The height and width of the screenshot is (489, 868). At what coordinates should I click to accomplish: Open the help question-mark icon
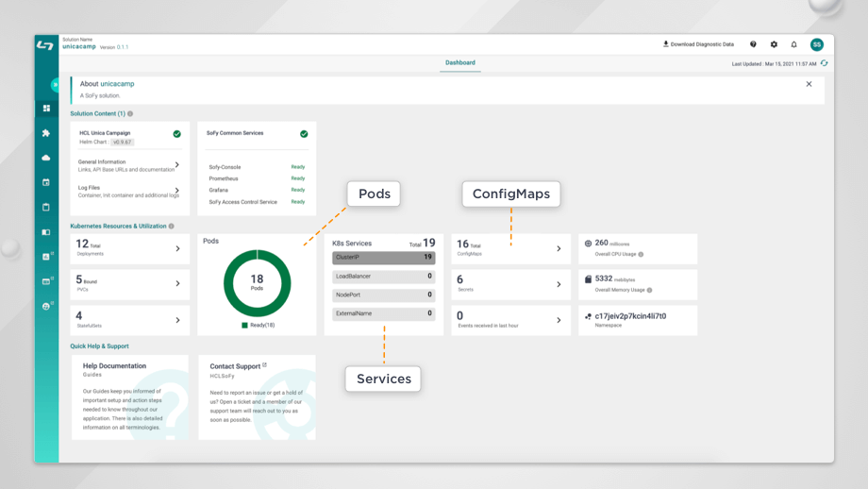pos(753,44)
